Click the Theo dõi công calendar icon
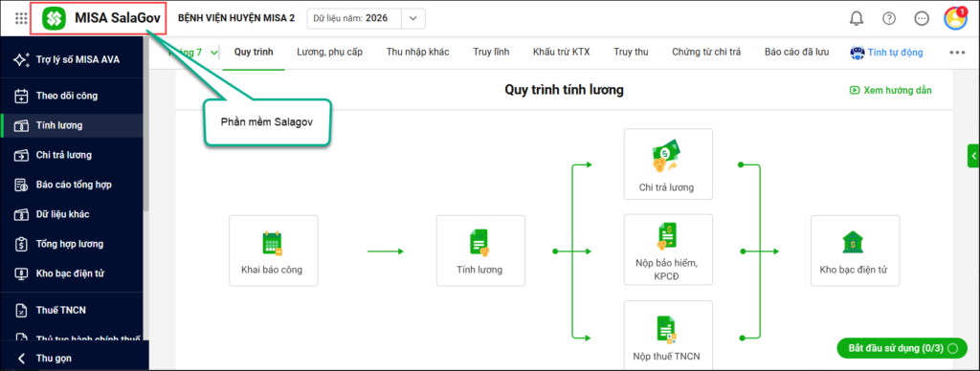This screenshot has width=980, height=371. [22, 97]
